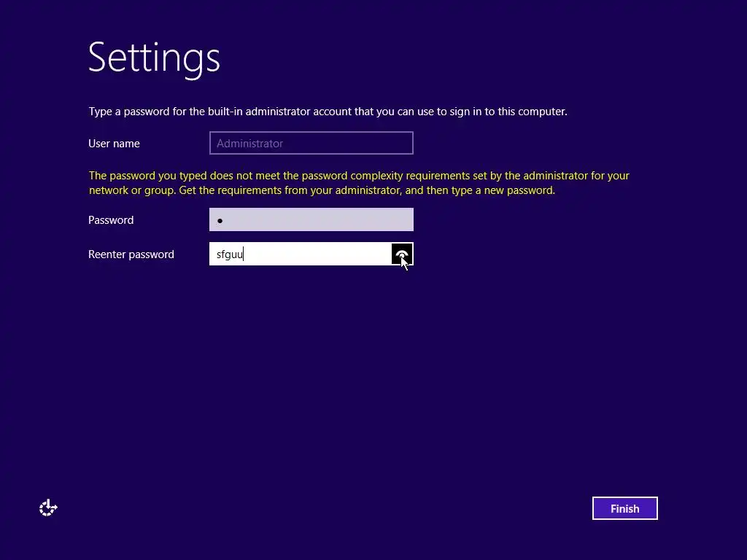The width and height of the screenshot is (747, 560).
Task: Click the 'Password' label text
Action: pos(111,220)
